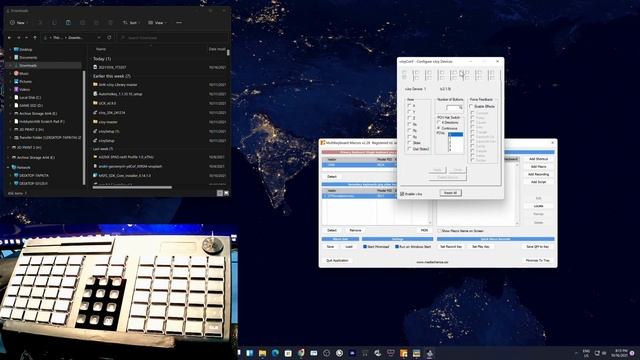Collapse the Last week group header
640x360 pixels.
coord(103,149)
